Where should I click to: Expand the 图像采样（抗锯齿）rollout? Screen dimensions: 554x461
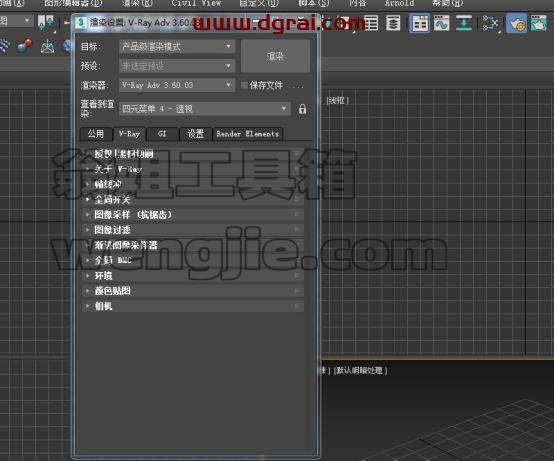click(x=193, y=214)
